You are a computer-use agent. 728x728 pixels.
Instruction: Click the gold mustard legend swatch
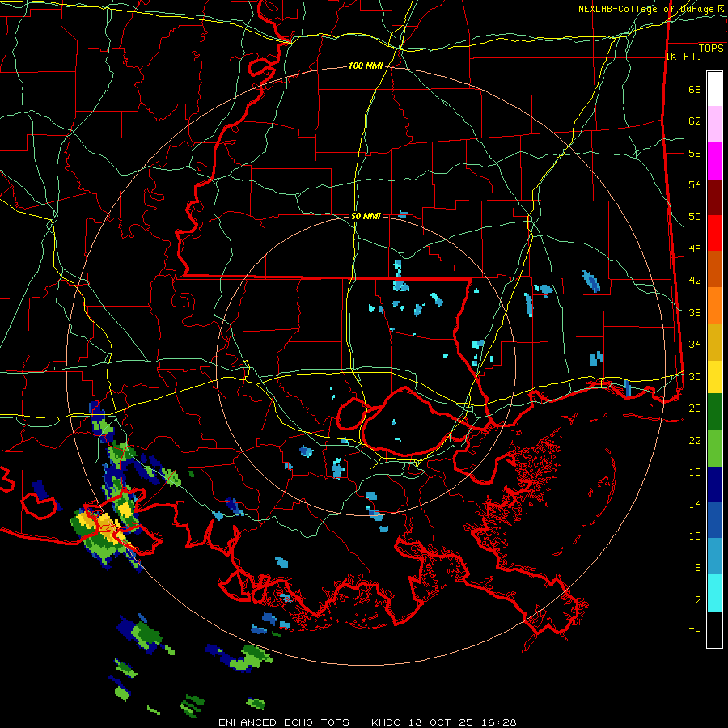tap(714, 342)
